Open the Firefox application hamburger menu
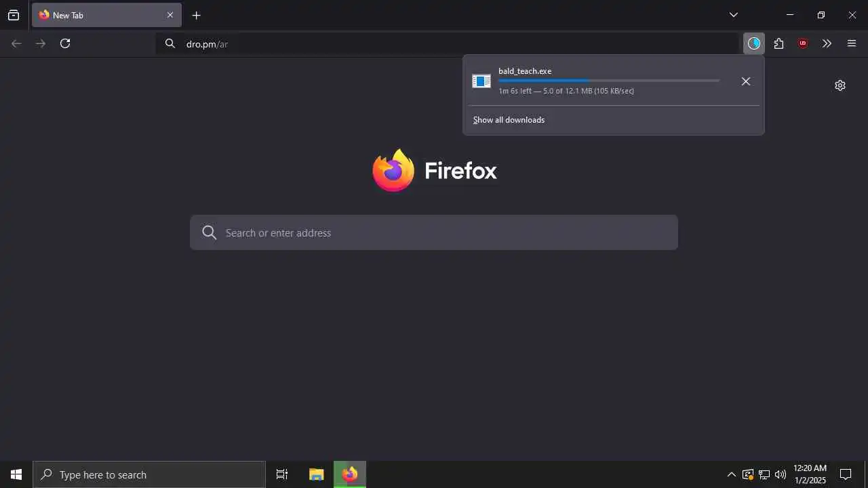 pyautogui.click(x=852, y=43)
